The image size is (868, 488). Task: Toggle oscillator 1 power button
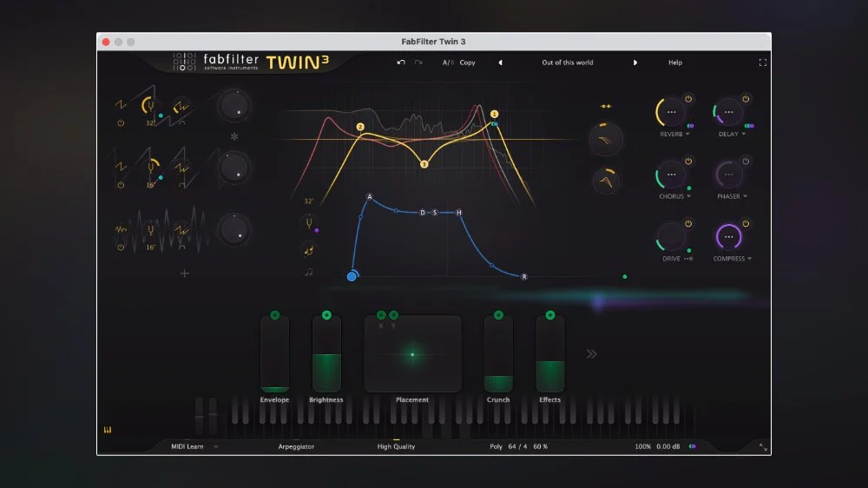pyautogui.click(x=121, y=123)
